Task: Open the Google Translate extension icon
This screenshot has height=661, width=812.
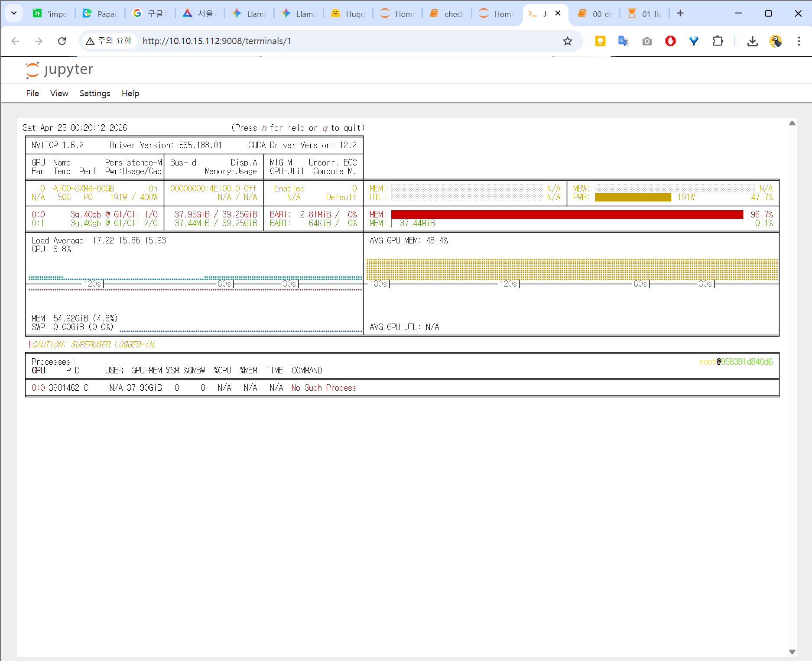Action: click(x=623, y=41)
